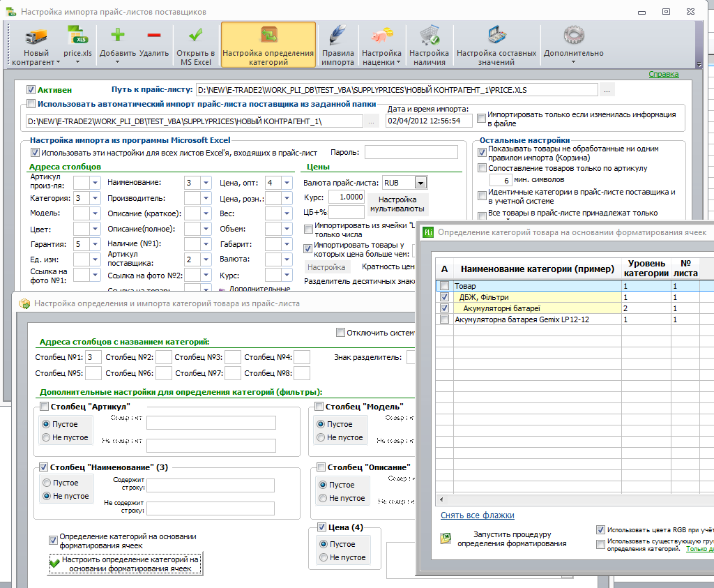The width and height of the screenshot is (714, 588).
Task: Open Настройка наличия shopping cart icon
Action: pyautogui.click(x=429, y=36)
